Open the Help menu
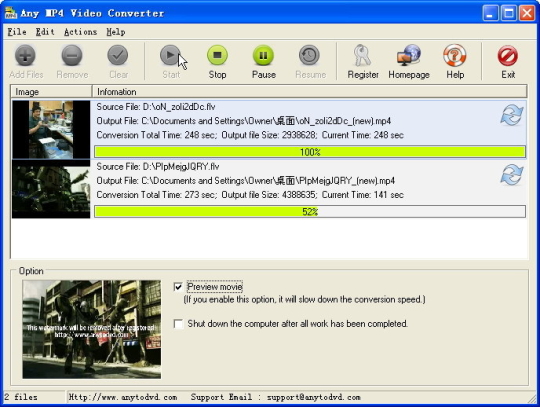This screenshot has height=407, width=540. tap(116, 32)
